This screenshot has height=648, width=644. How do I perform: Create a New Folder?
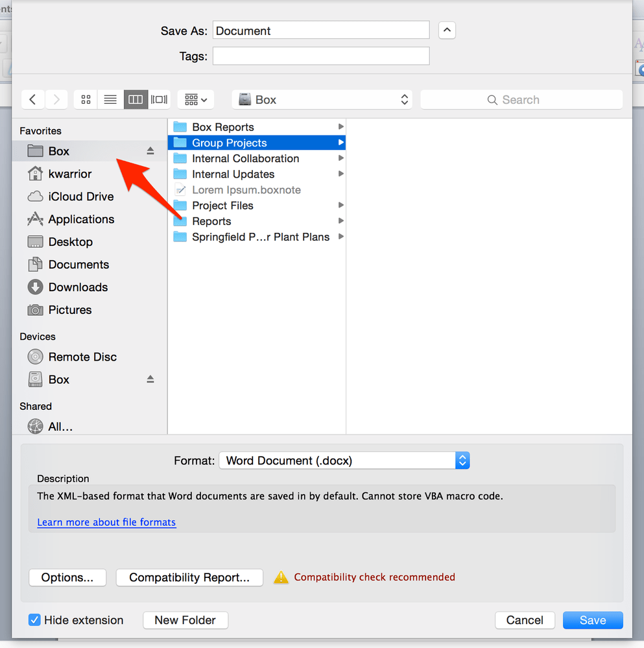coord(185,620)
